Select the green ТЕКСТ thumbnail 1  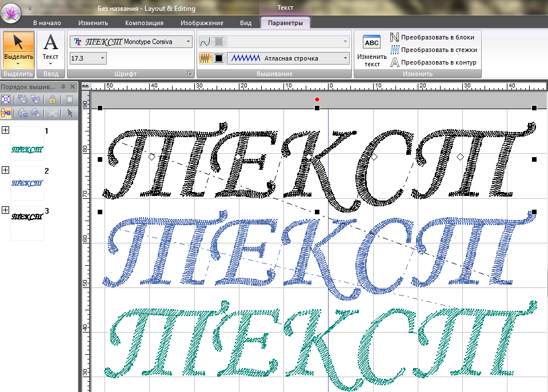[x=27, y=145]
